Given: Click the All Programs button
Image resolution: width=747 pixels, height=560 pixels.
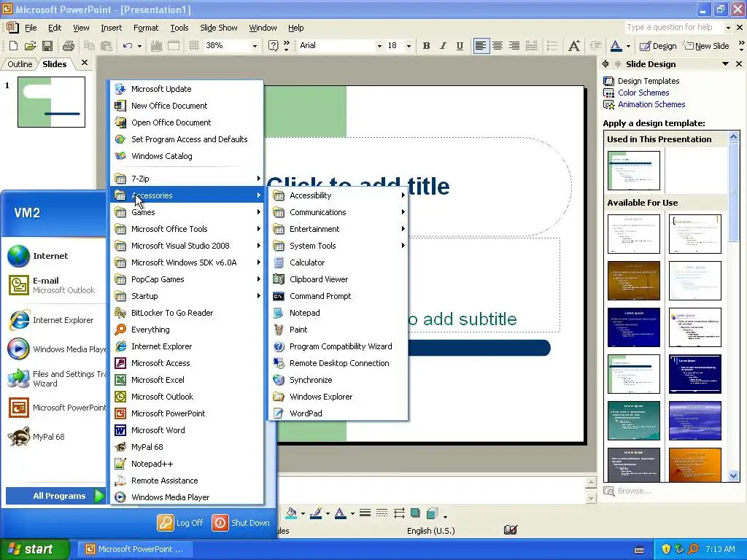Looking at the screenshot, I should click(x=55, y=496).
